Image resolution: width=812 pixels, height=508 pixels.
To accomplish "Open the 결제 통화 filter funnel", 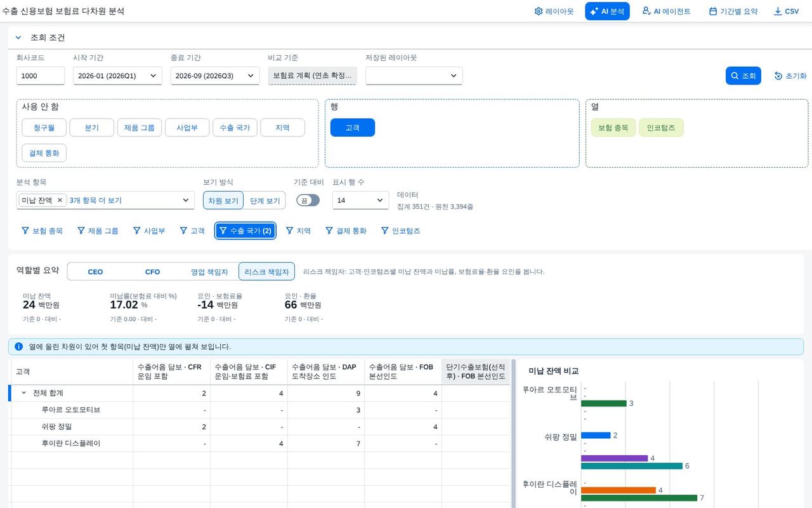I will tap(346, 231).
